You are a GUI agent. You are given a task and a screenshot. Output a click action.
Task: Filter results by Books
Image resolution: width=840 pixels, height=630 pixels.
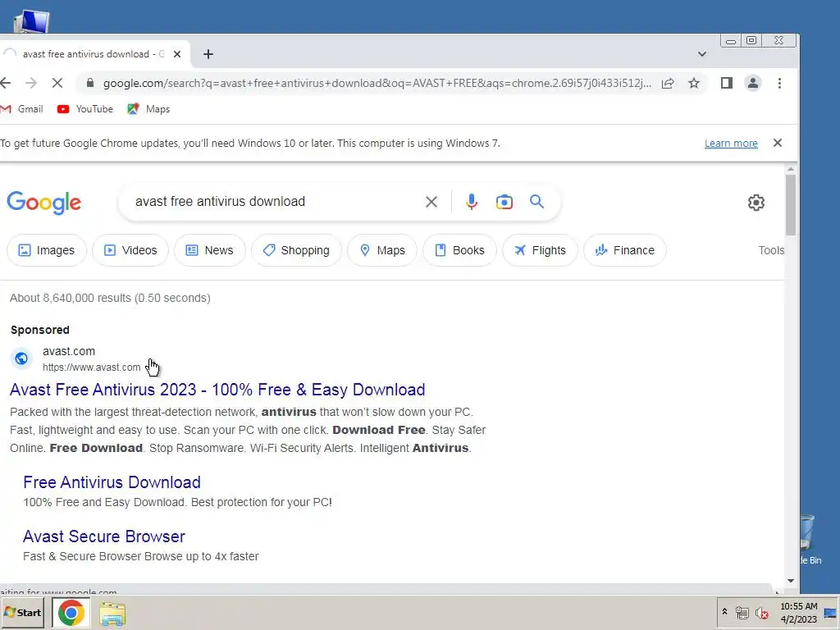[459, 250]
